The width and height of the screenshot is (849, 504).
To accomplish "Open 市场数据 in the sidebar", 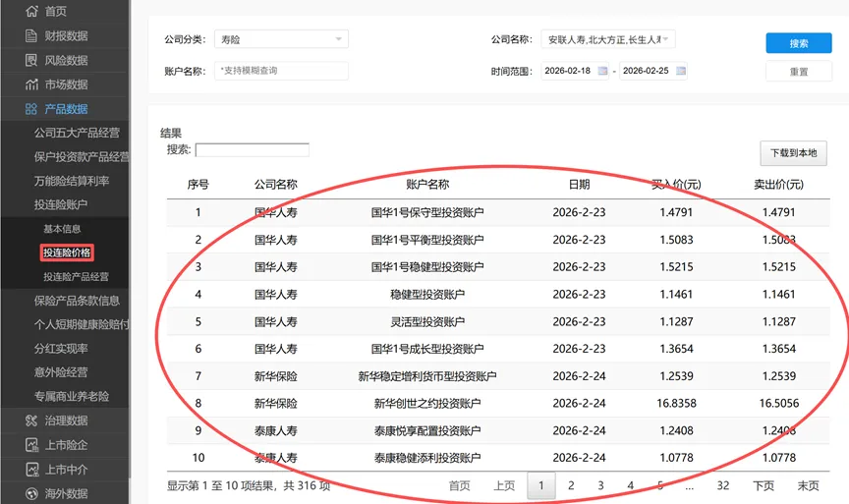I will [66, 84].
